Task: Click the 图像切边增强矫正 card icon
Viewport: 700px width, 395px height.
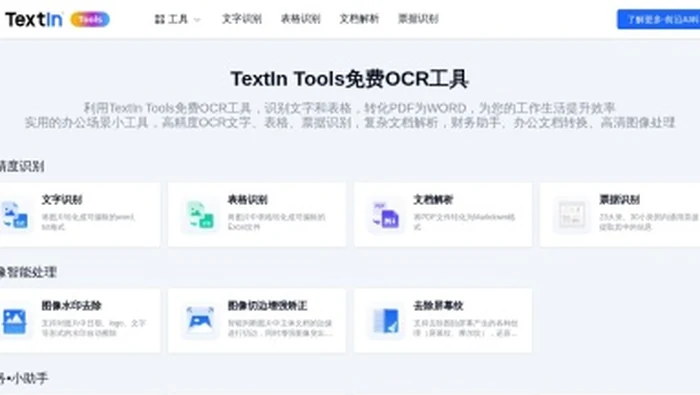Action: (x=200, y=321)
